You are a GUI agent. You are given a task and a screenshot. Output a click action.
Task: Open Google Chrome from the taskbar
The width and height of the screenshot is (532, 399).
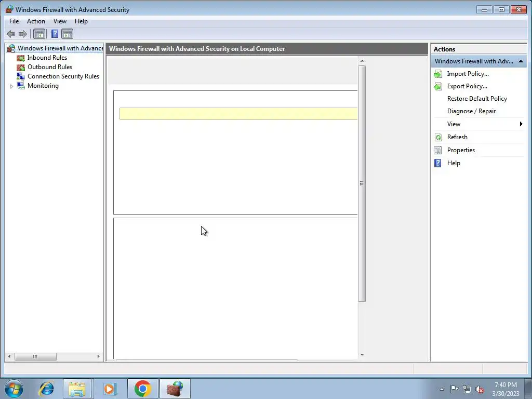pos(142,389)
